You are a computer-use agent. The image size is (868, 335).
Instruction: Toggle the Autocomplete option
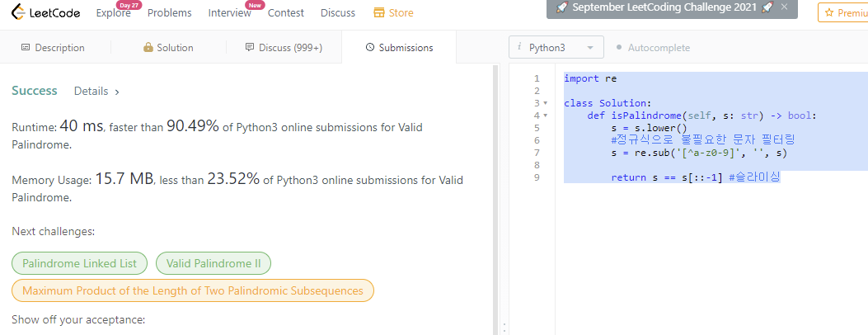point(653,48)
